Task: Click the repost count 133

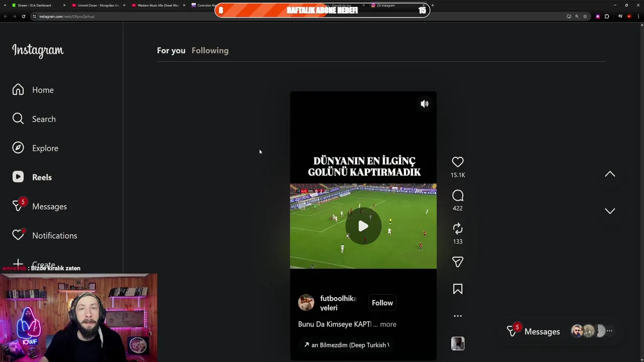Action: pos(457,241)
